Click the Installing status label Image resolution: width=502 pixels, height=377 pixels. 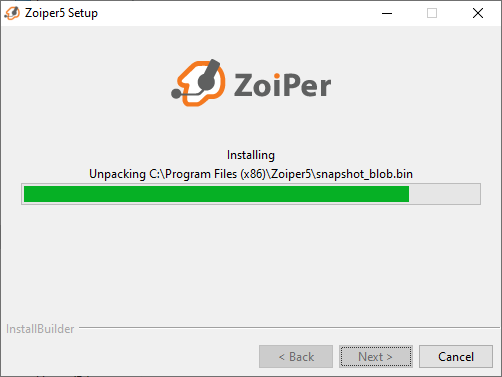[251, 155]
